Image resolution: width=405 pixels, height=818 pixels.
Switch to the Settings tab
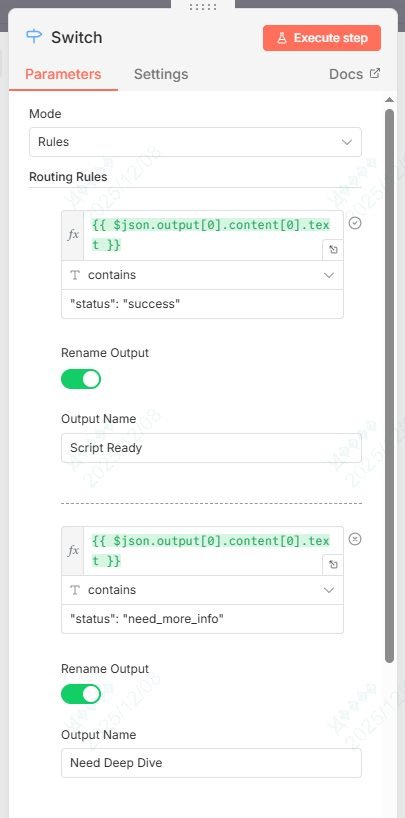click(161, 74)
